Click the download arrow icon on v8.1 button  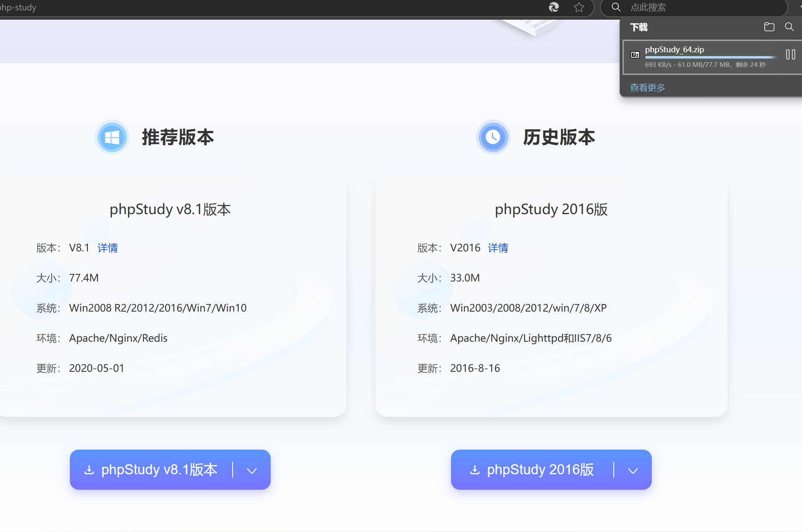[x=89, y=470]
